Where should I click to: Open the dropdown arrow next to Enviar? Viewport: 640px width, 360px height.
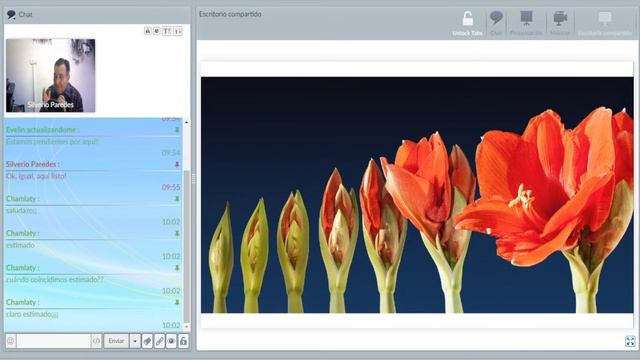pyautogui.click(x=135, y=341)
